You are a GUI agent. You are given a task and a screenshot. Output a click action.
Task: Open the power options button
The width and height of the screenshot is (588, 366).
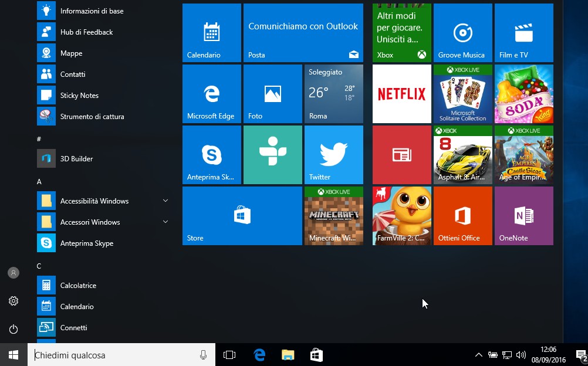point(13,329)
